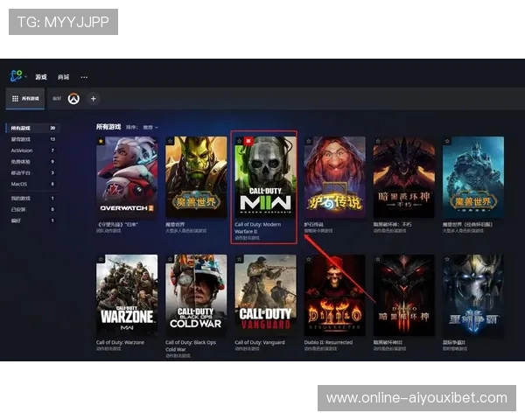Open the 偏好 favorites filter in the sidebar
Viewport: 525px width, 420px height.
[x=33, y=220]
